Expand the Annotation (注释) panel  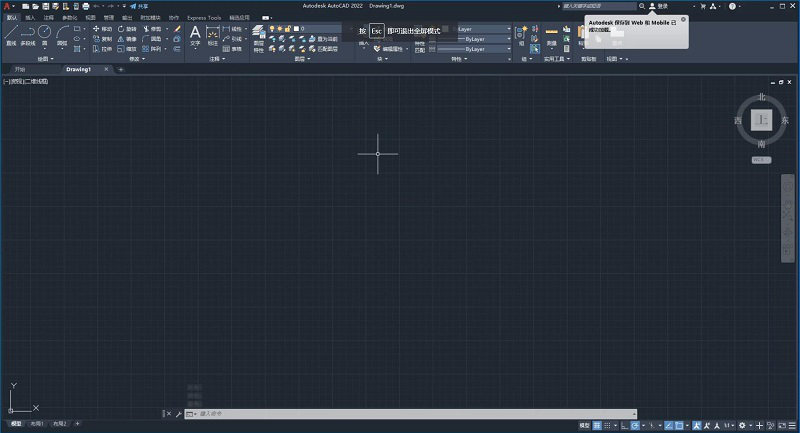(217, 59)
